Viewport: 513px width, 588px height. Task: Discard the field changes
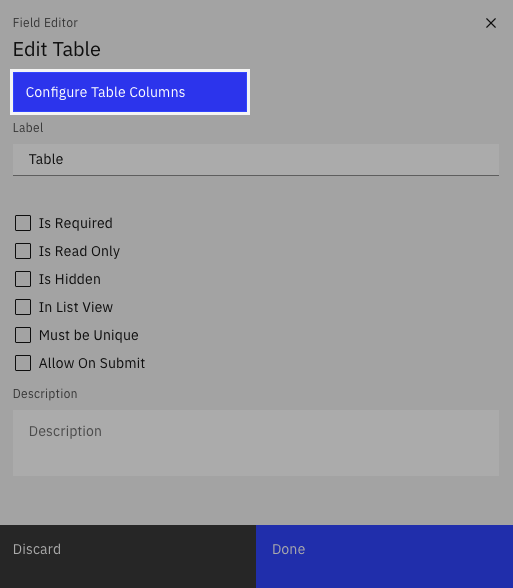click(x=128, y=556)
